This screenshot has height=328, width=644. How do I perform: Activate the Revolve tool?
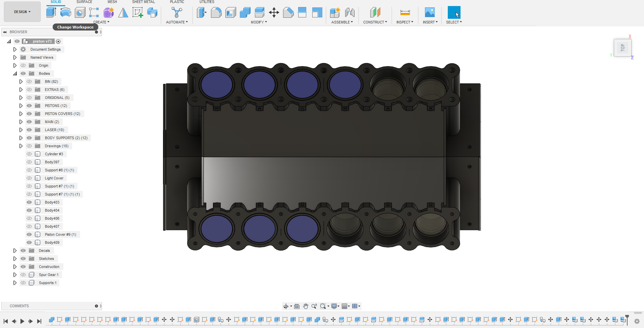point(65,12)
